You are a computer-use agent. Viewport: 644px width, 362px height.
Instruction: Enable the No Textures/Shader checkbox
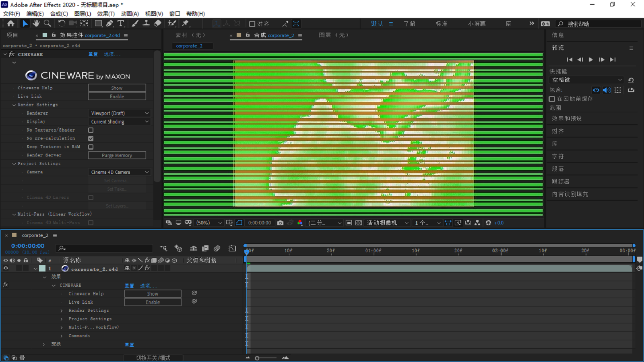pos(91,130)
